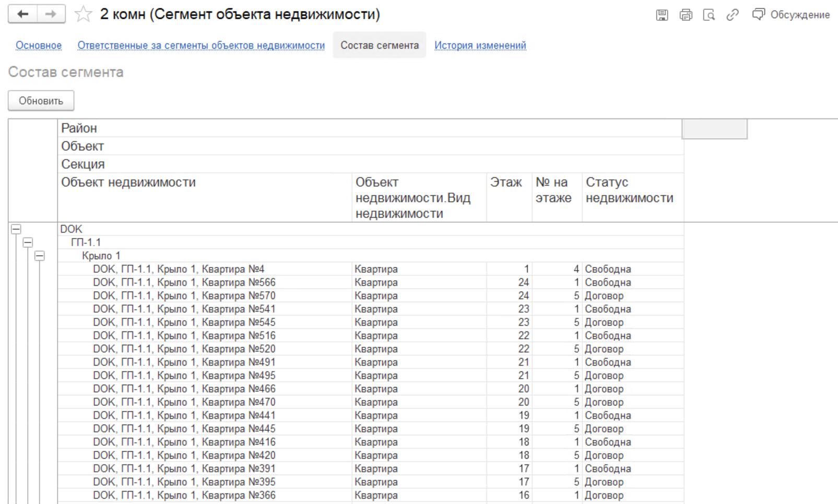Open Ответственные за сегменты объектов недвижимости link

pyautogui.click(x=201, y=45)
